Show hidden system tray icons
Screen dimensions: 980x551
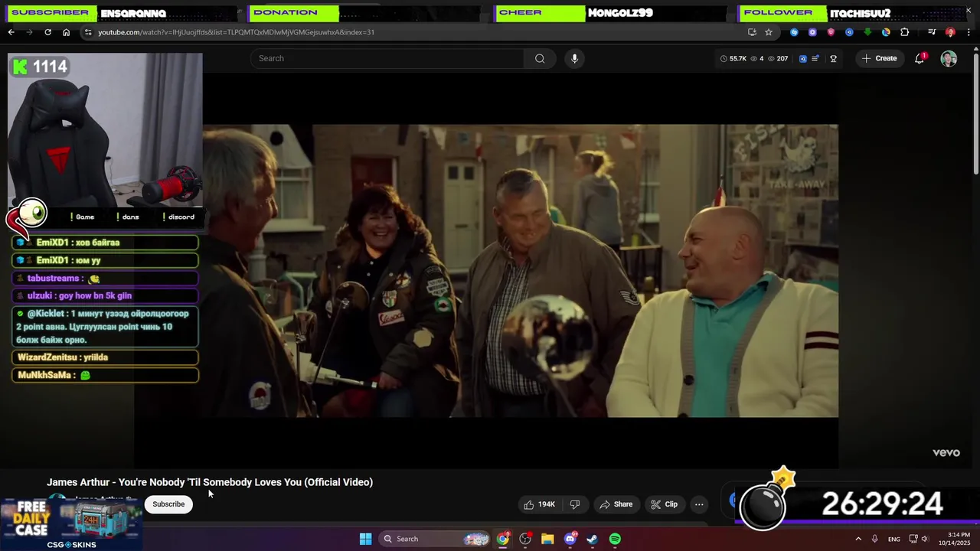858,539
